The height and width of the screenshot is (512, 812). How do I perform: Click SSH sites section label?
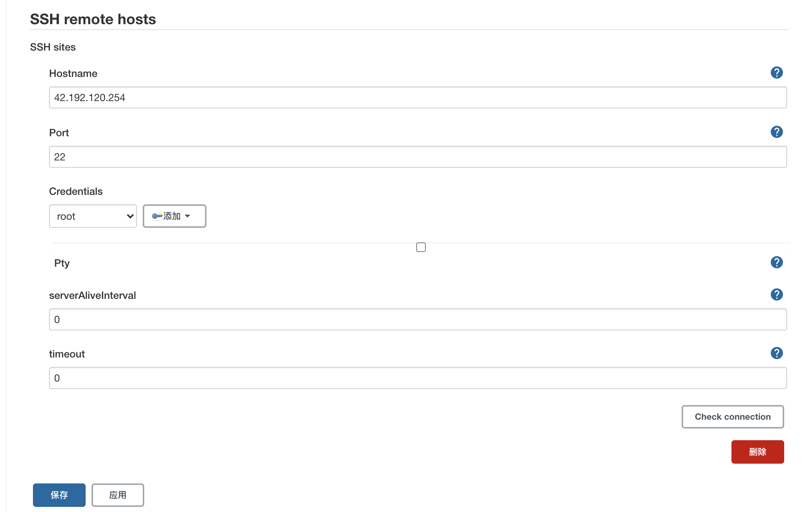point(52,47)
